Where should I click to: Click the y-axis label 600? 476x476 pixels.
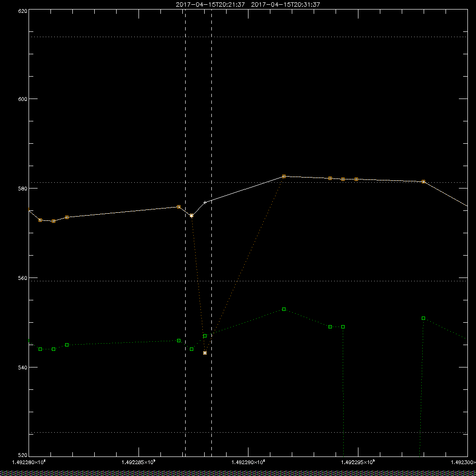[23, 99]
